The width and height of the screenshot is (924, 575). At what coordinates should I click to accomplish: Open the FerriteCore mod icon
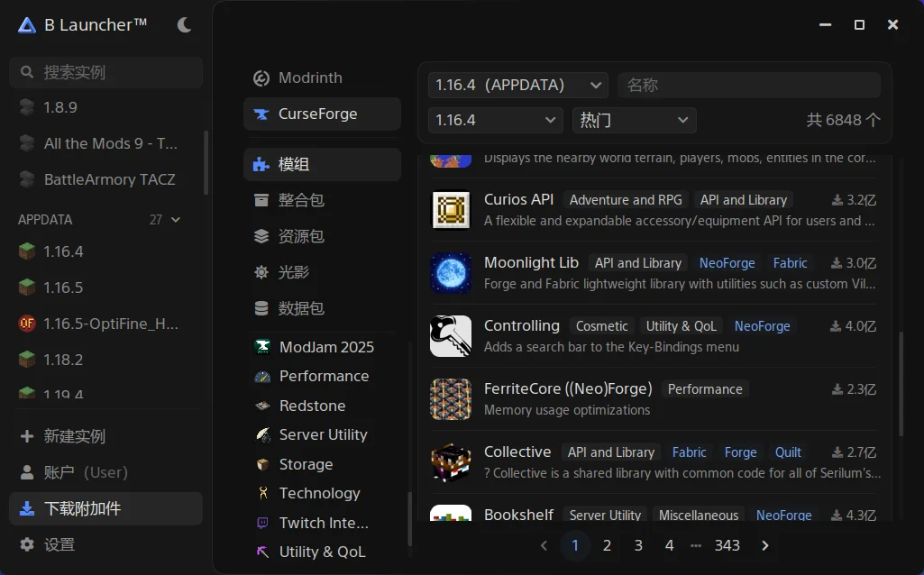pos(451,399)
